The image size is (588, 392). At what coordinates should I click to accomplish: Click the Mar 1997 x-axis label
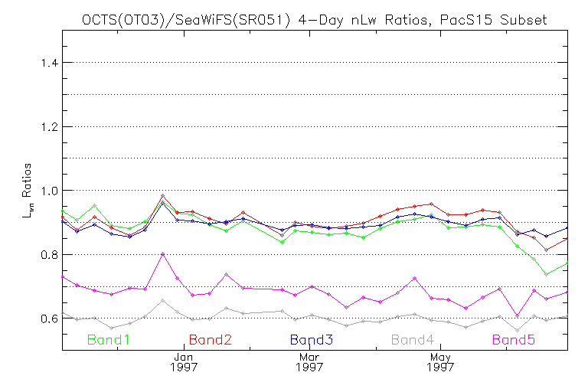309,362
